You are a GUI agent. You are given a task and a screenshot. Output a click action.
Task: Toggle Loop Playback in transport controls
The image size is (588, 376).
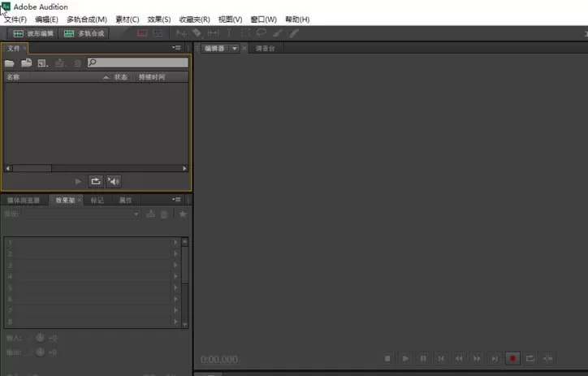point(530,359)
